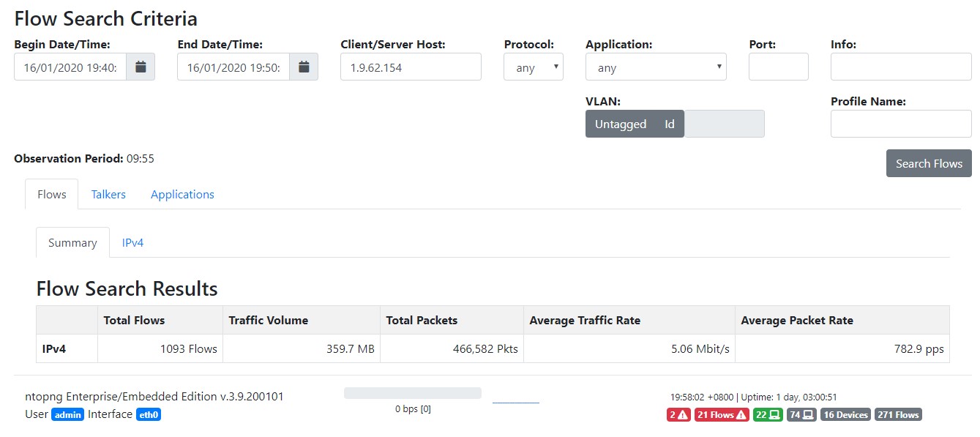
Task: Open the Begin Date/Time calendar picker
Action: click(x=141, y=67)
